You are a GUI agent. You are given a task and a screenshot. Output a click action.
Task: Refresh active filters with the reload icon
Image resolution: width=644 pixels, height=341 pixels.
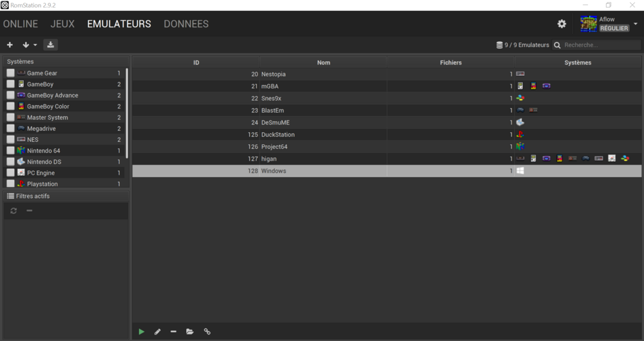pyautogui.click(x=14, y=211)
